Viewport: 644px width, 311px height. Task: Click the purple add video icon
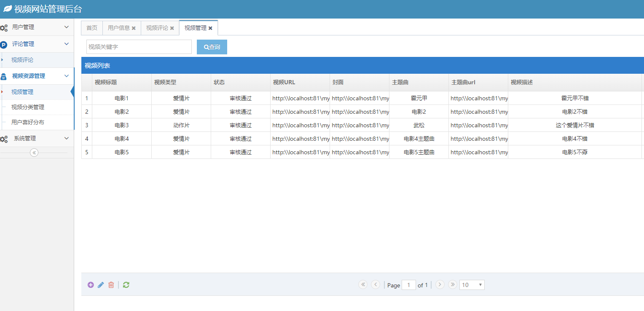pyautogui.click(x=91, y=285)
